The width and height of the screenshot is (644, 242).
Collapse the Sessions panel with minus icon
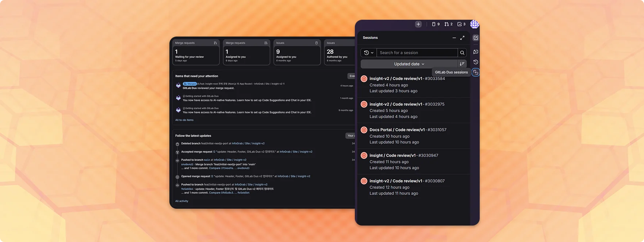tap(454, 38)
